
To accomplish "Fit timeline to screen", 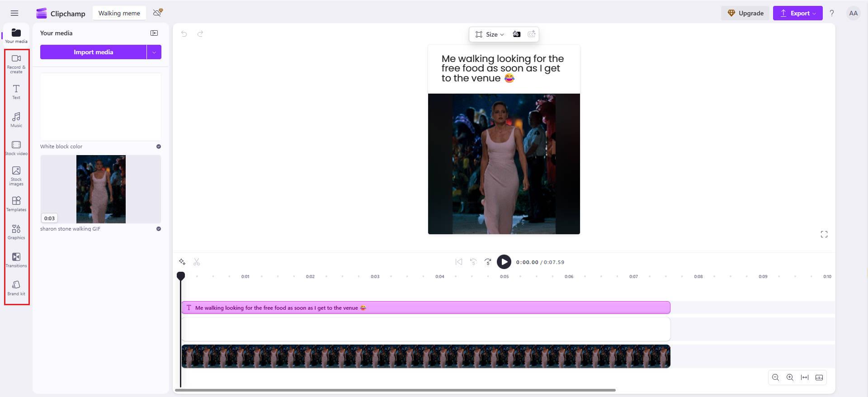I will [x=805, y=378].
